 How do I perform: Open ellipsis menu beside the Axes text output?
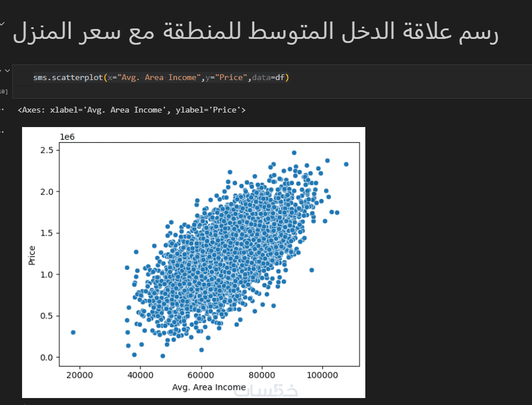pyautogui.click(x=2, y=109)
